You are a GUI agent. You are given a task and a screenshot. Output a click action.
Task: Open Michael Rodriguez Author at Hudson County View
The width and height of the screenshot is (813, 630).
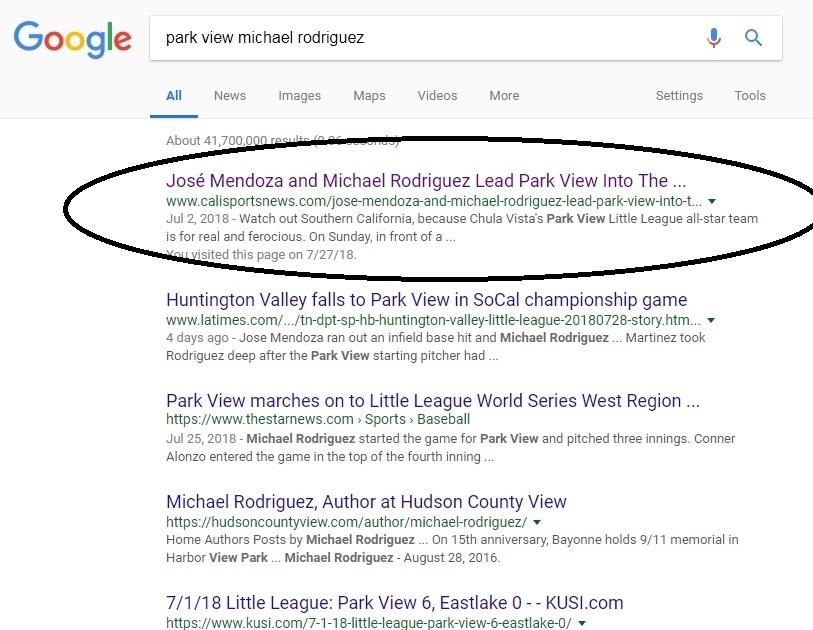pos(366,502)
